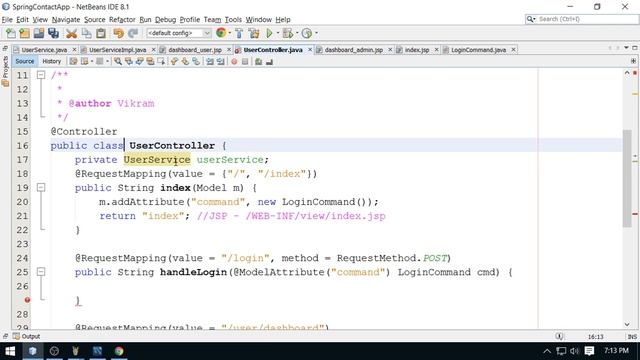The height and width of the screenshot is (360, 640).
Task: Click Find Next Occurrence icon
Action: tap(140, 62)
